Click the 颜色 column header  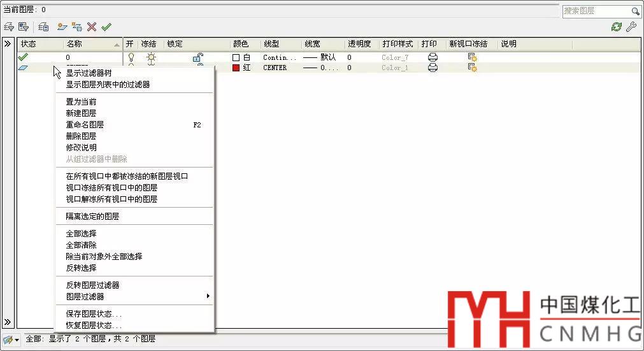coord(245,44)
